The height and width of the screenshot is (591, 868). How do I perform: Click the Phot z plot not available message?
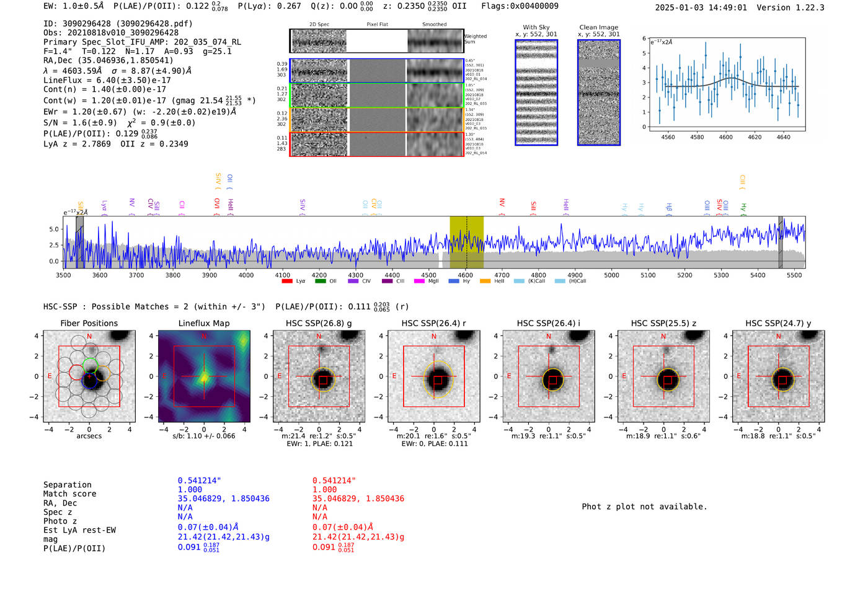644,507
